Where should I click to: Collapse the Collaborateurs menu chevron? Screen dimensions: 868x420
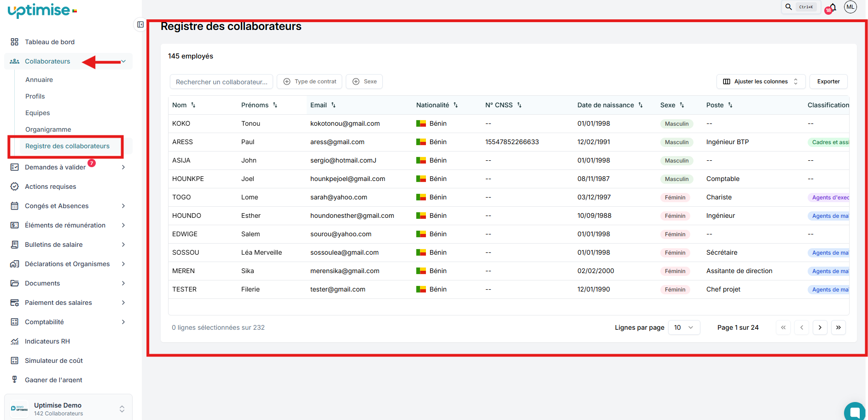[x=123, y=61]
